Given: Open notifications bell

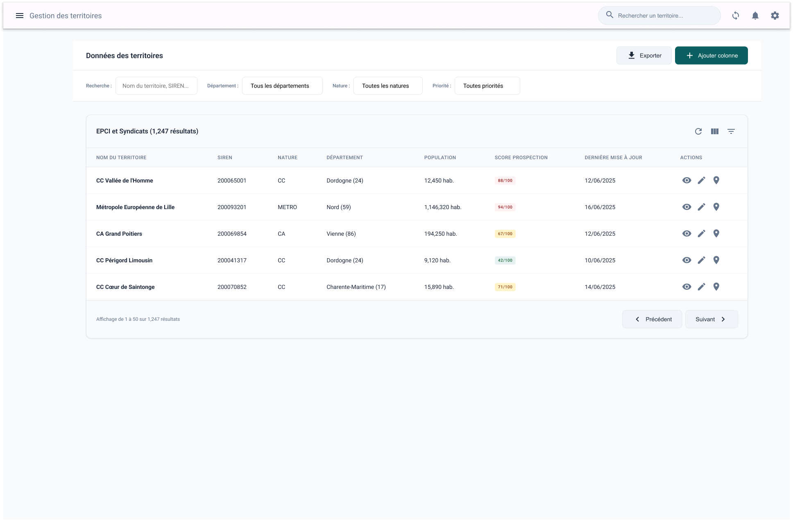Looking at the screenshot, I should click(x=755, y=16).
